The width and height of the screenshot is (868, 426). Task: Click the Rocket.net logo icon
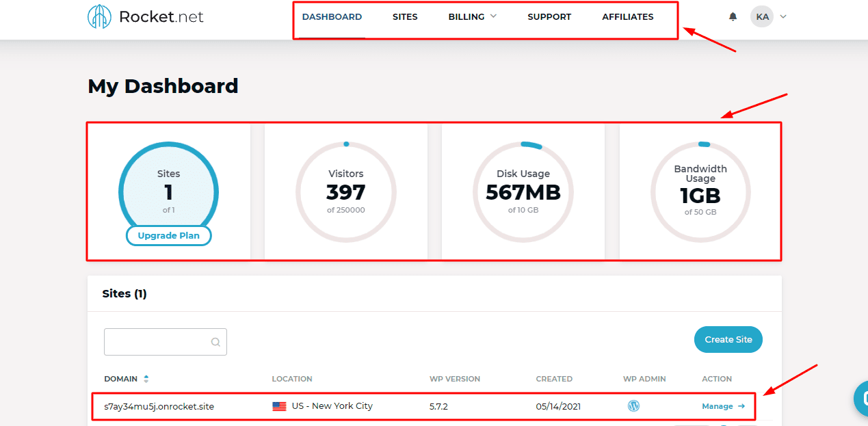[100, 17]
